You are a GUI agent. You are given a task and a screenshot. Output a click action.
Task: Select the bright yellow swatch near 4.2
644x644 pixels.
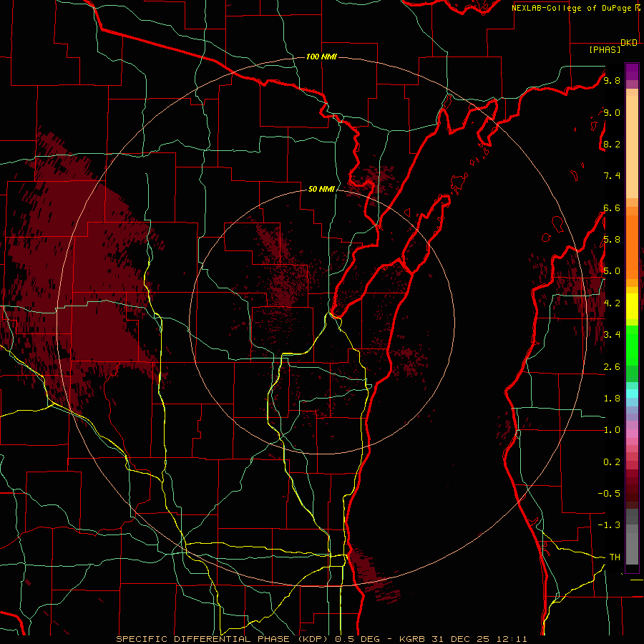pyautogui.click(x=632, y=306)
